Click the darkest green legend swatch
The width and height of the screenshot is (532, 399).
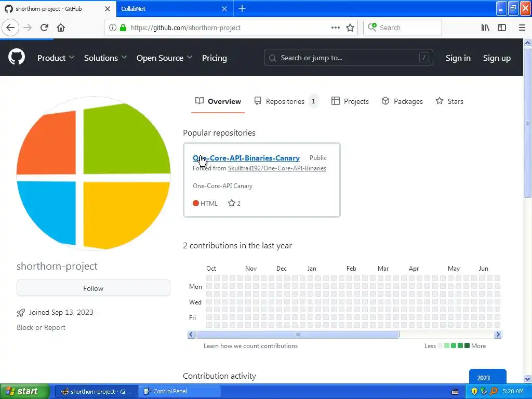(x=467, y=345)
